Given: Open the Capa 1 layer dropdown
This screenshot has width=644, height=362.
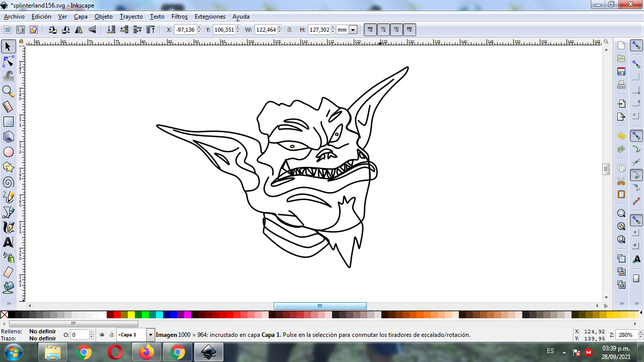Looking at the screenshot, I should (x=150, y=335).
